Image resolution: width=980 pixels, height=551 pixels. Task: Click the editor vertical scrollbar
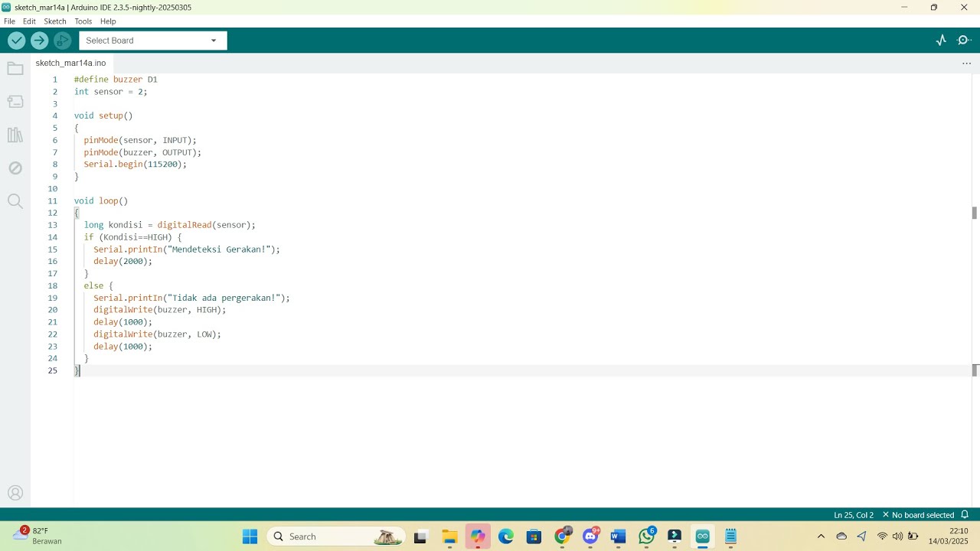pos(975,291)
